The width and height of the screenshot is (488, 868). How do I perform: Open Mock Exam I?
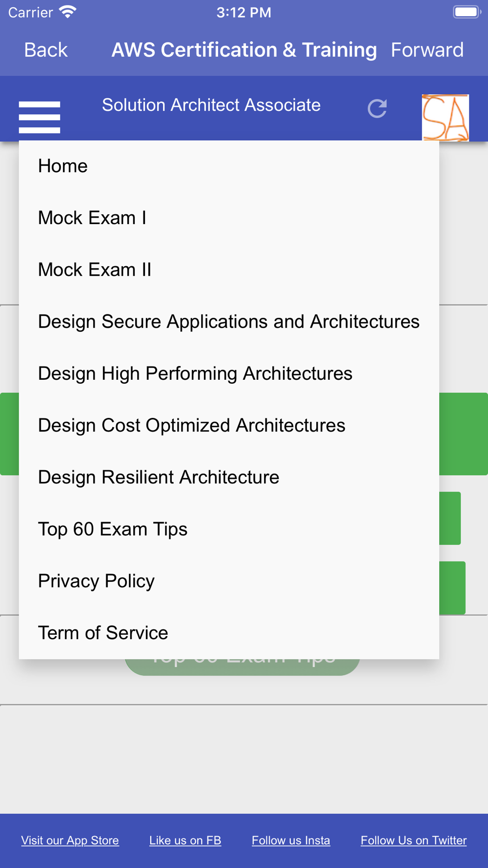(x=92, y=218)
